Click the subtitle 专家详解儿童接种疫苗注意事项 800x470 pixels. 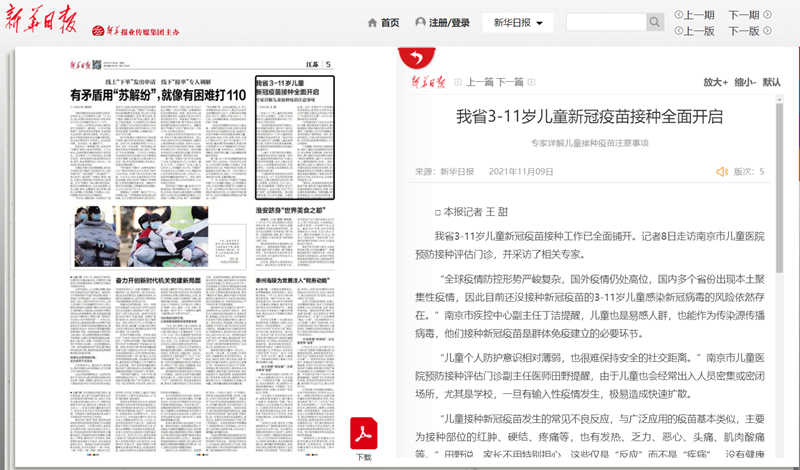click(590, 143)
